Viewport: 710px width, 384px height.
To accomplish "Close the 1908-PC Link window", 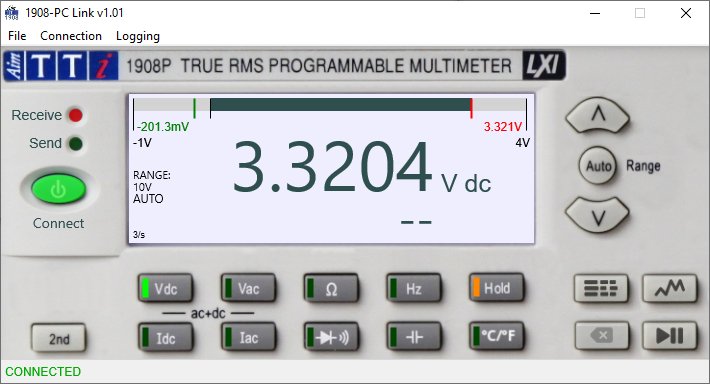I will [686, 13].
